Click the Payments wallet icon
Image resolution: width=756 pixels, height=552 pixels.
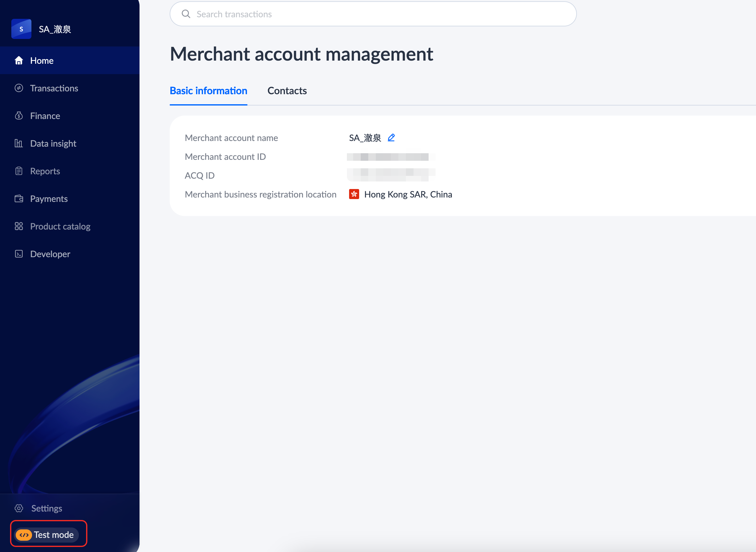[x=19, y=199]
